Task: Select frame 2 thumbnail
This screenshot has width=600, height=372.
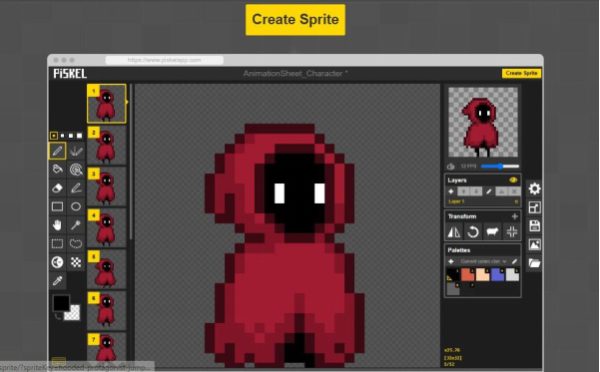Action: [107, 145]
